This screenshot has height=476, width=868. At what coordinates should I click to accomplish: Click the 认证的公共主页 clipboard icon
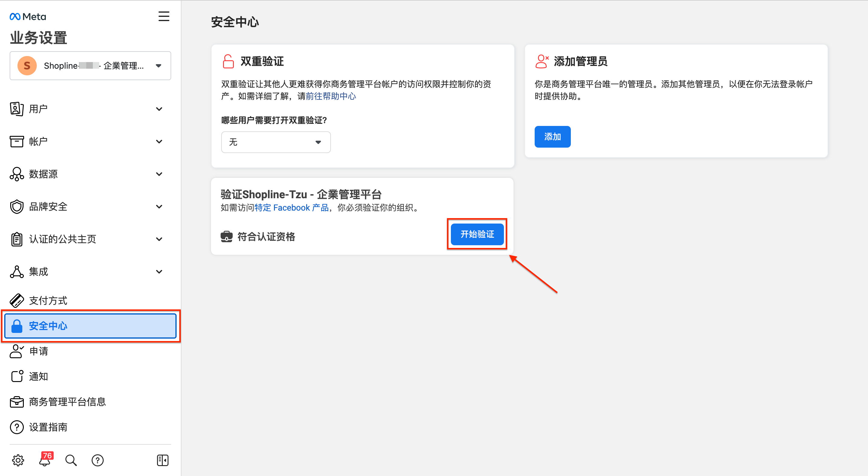pyautogui.click(x=17, y=239)
